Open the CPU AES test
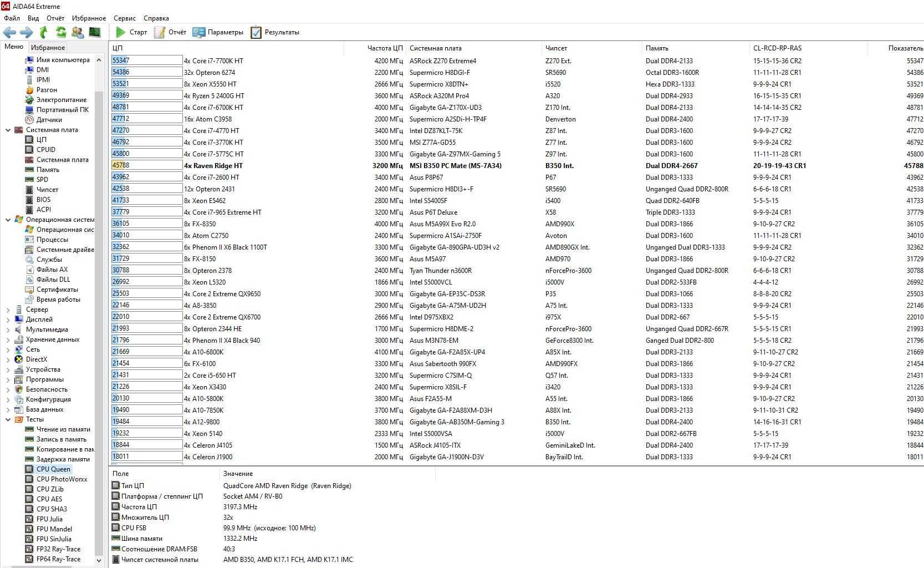The image size is (924, 568). pos(49,499)
